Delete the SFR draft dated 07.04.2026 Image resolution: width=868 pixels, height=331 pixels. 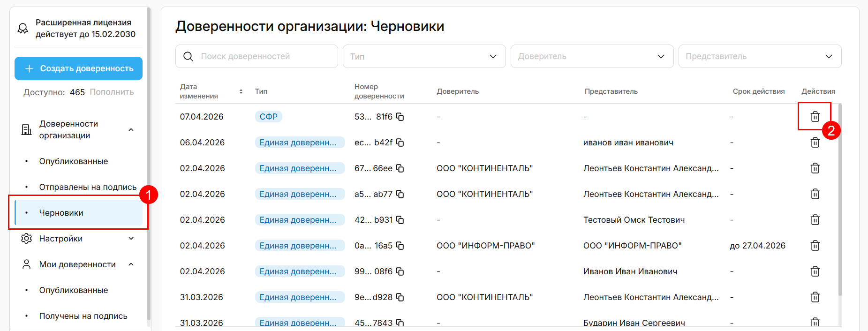[x=815, y=117]
